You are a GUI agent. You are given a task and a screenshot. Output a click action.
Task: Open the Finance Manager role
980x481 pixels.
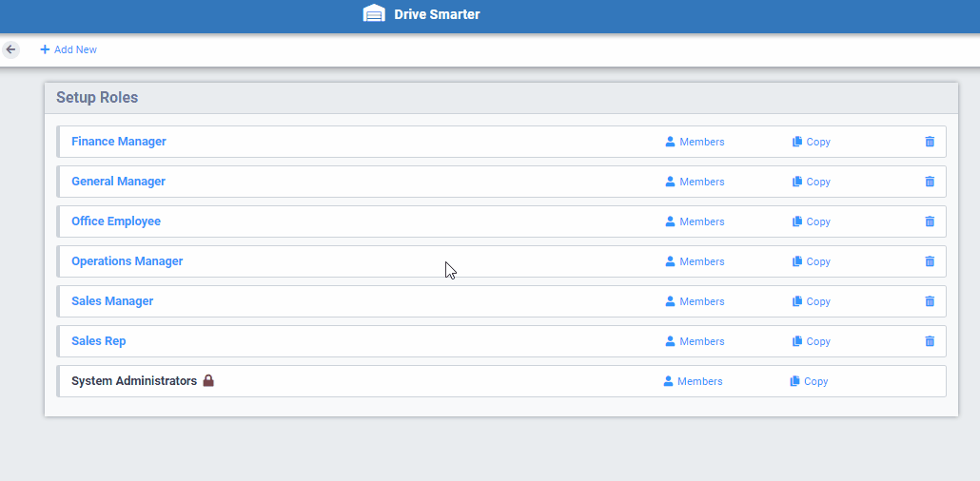pyautogui.click(x=119, y=142)
